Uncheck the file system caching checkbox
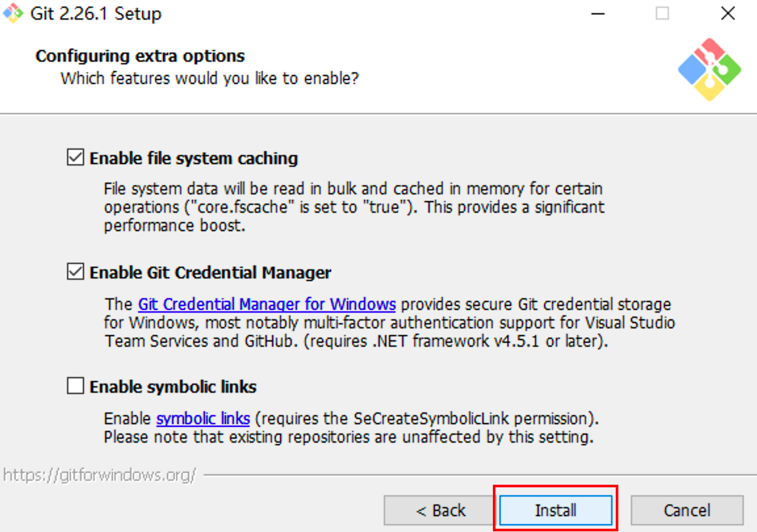Image resolution: width=757 pixels, height=532 pixels. coord(76,158)
